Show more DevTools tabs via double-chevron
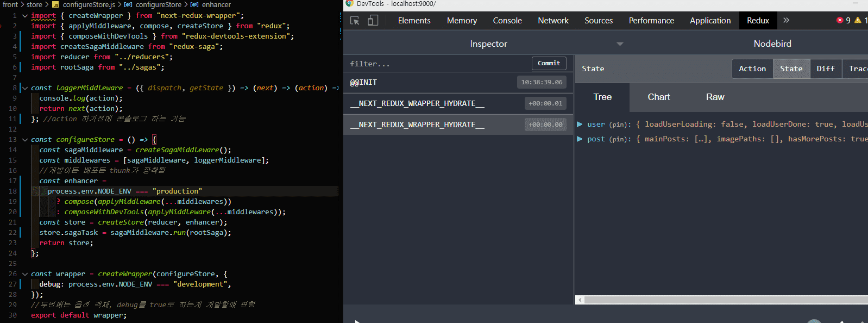Viewport: 868px width, 323px height. [x=786, y=20]
